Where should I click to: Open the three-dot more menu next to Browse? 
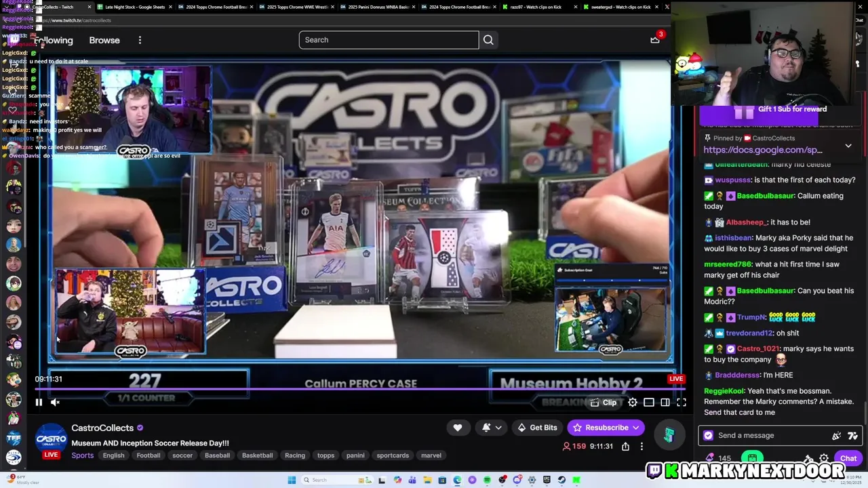pos(140,40)
